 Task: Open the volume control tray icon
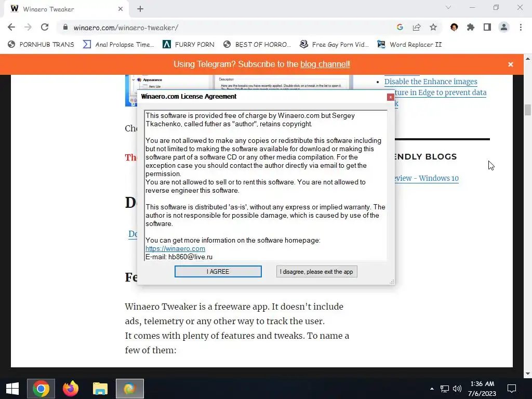tap(457, 389)
